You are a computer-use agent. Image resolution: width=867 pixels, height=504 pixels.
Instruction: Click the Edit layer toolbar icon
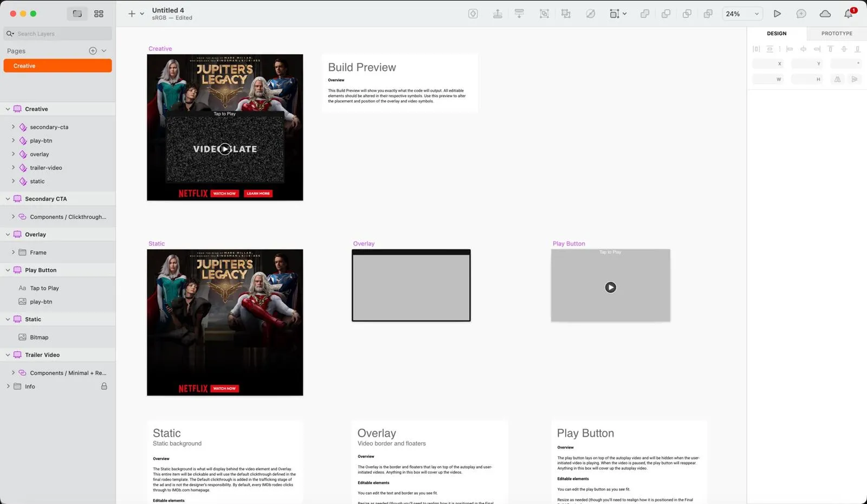point(591,14)
